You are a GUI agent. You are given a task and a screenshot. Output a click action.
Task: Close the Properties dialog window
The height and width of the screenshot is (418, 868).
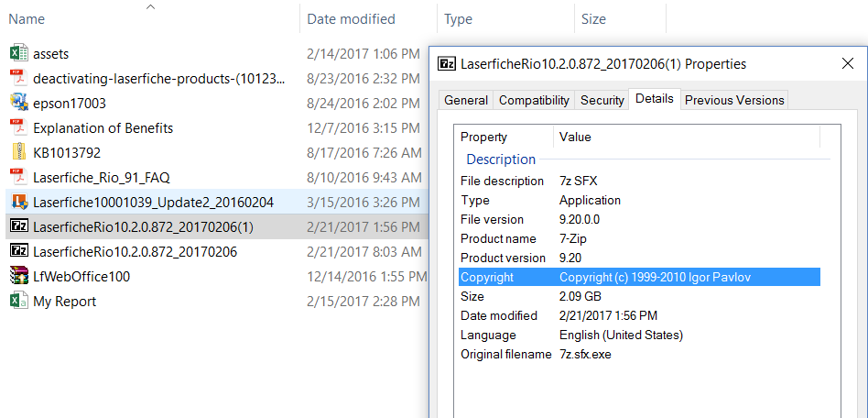847,64
